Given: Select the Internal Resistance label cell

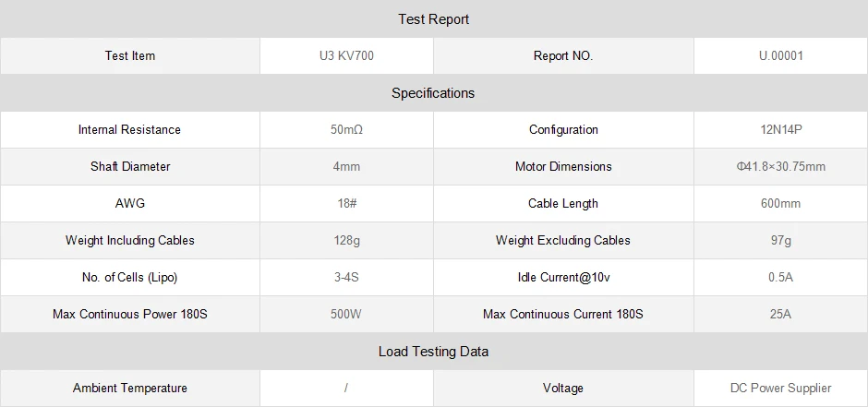Looking at the screenshot, I should point(129,129).
